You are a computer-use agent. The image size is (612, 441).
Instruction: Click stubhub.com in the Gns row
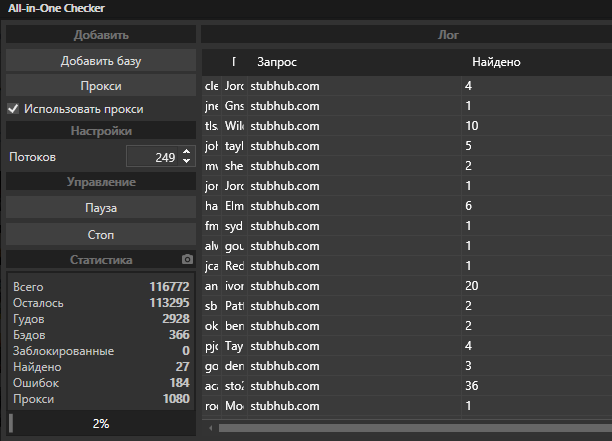tap(285, 106)
